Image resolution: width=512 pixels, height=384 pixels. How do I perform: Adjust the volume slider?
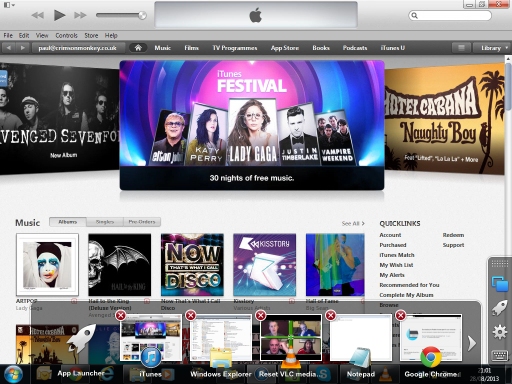click(121, 15)
